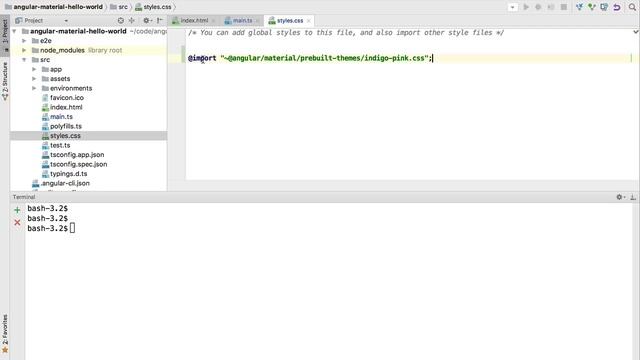Viewport: 640px width, 360px height.
Task: Click the Stop square icon in the toolbar
Action: (x=564, y=7)
